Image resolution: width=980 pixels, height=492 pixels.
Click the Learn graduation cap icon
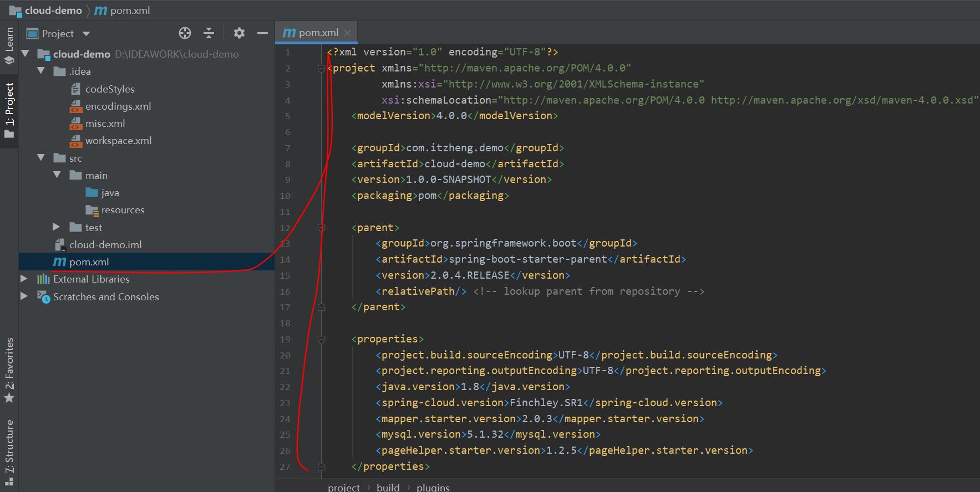tap(9, 59)
